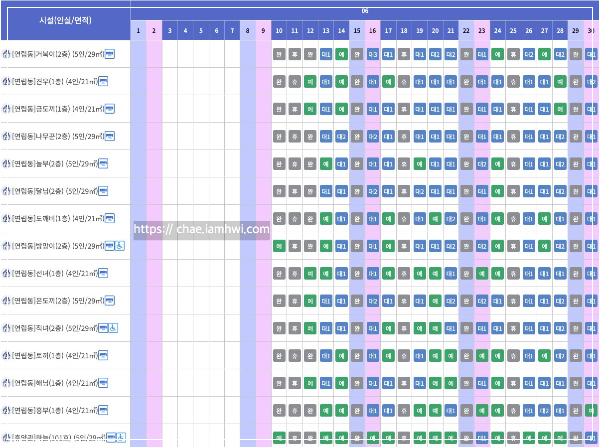Image resolution: width=600 pixels, height=447 pixels.
Task: Open the room photo icon beside 견우(1층)
Action: pyautogui.click(x=103, y=82)
